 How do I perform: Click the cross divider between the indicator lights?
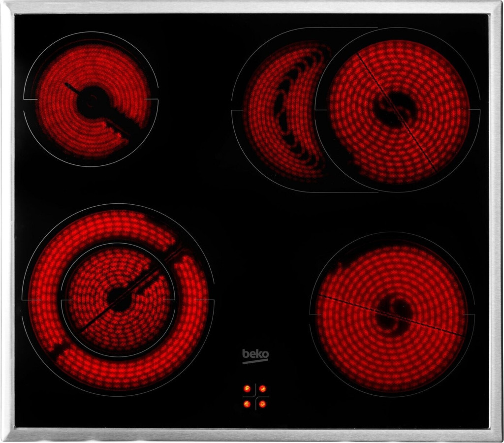[255, 396]
